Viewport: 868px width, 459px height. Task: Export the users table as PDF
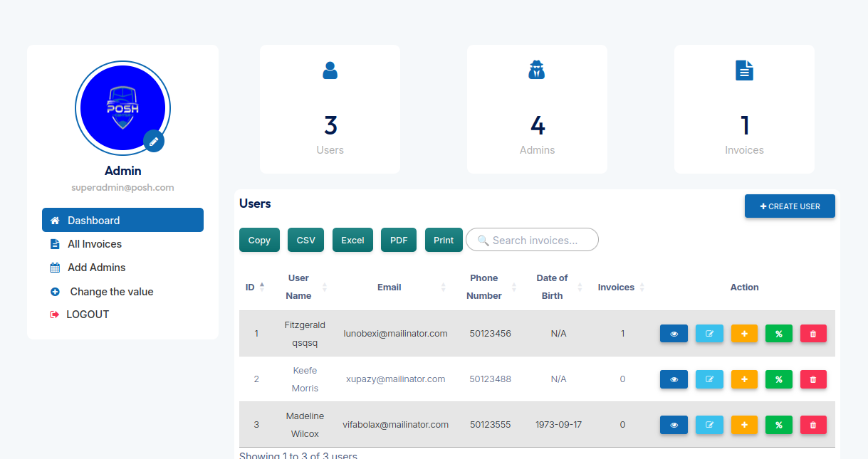tap(398, 240)
